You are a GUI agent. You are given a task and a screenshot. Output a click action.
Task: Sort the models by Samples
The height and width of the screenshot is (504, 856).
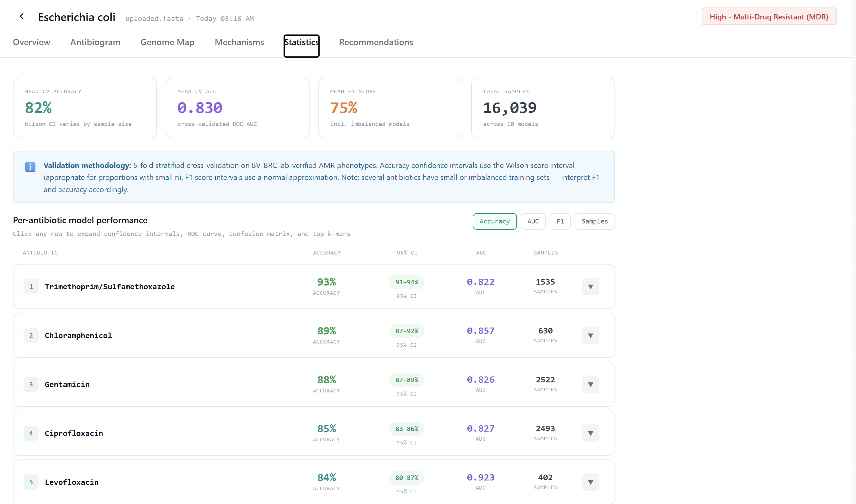[594, 221]
